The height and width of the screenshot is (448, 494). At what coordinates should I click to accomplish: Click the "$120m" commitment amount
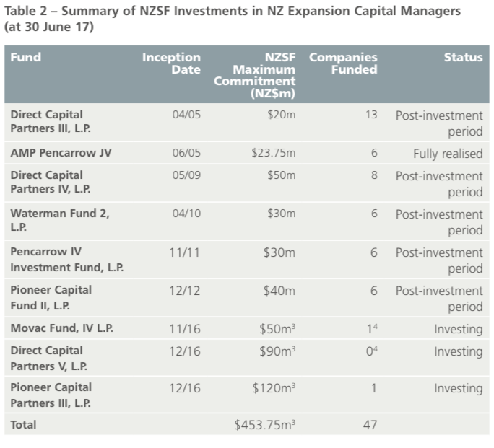274,388
